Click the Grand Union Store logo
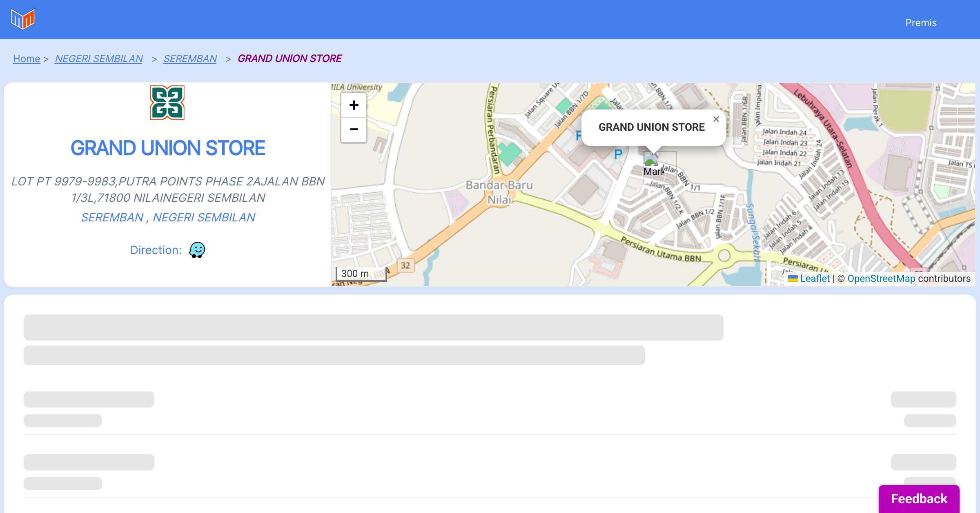980x513 pixels. point(167,103)
